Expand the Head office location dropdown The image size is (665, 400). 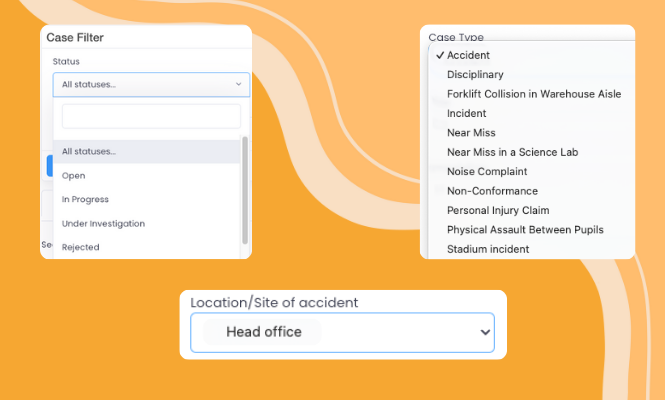pos(342,332)
